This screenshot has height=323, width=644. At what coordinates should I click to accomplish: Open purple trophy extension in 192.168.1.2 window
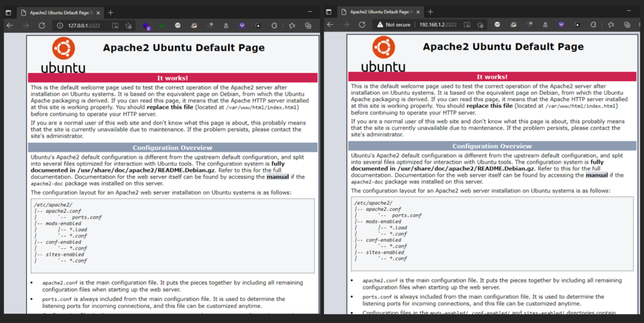(x=561, y=25)
